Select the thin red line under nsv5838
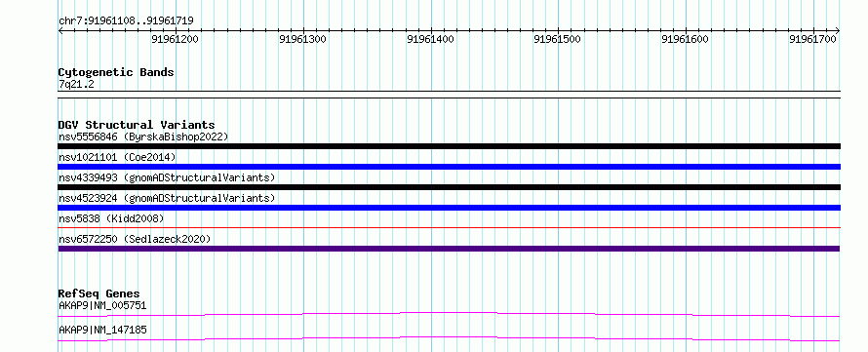This screenshot has height=352, width=868. click(x=449, y=227)
